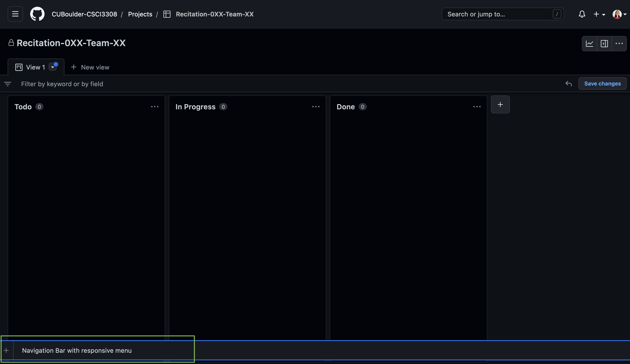Open Recitation-0XX-Team-XX breadcrumb link
The height and width of the screenshot is (364, 630).
(214, 14)
